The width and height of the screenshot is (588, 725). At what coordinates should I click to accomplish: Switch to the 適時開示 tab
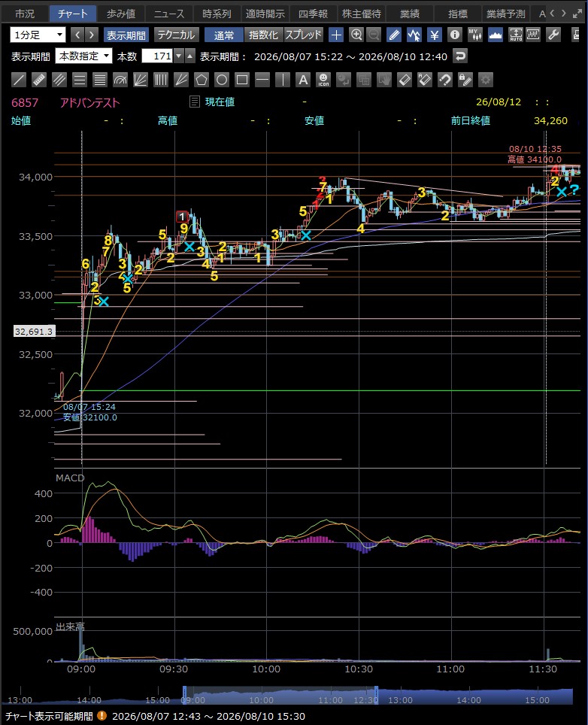click(265, 14)
